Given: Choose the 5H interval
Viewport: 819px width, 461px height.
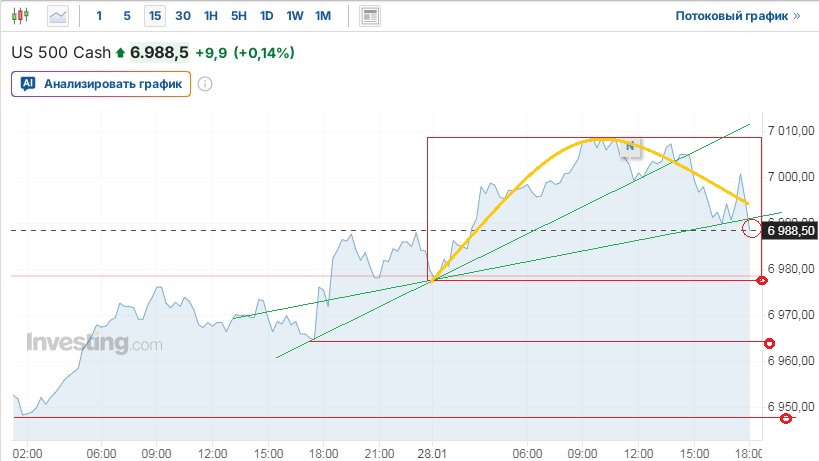Looking at the screenshot, I should pyautogui.click(x=238, y=16).
